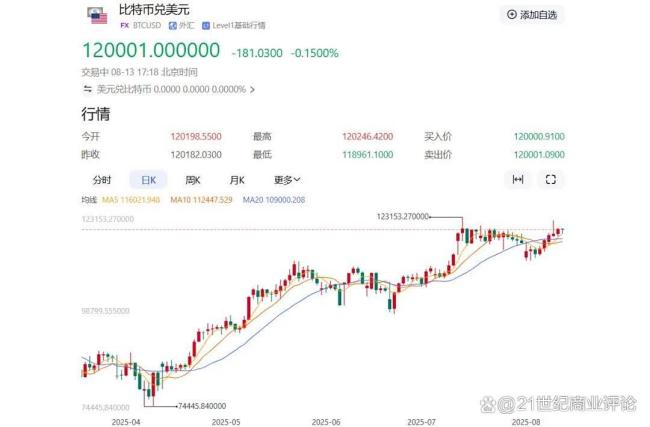Click 添加自选 button
Viewport: 650px width, 427px height.
pos(532,15)
